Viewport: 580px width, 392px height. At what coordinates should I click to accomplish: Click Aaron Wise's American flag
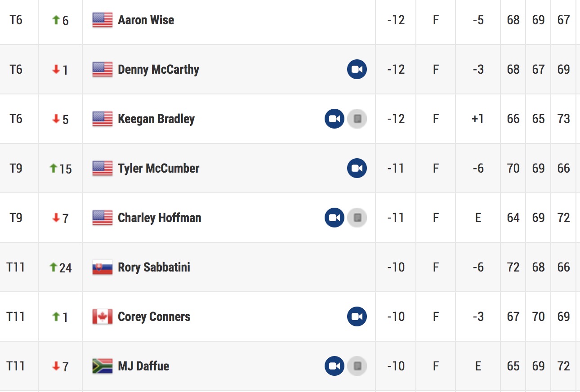pos(103,20)
